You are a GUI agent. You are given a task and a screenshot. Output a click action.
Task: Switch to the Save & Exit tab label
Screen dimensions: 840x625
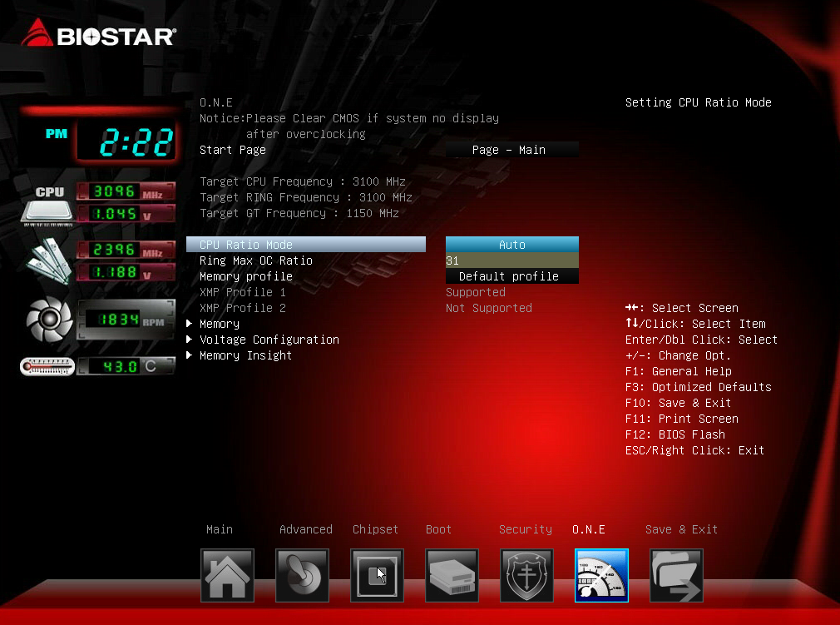(681, 529)
